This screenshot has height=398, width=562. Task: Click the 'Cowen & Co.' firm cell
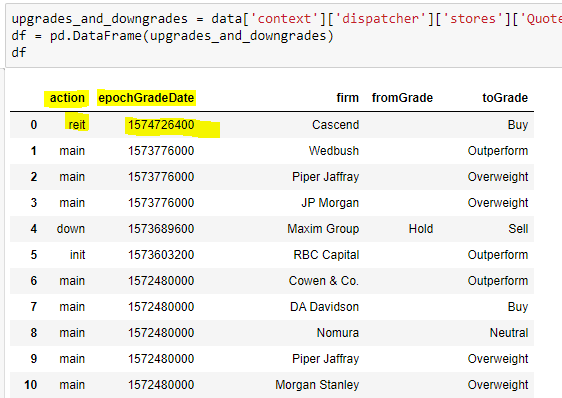pos(324,281)
